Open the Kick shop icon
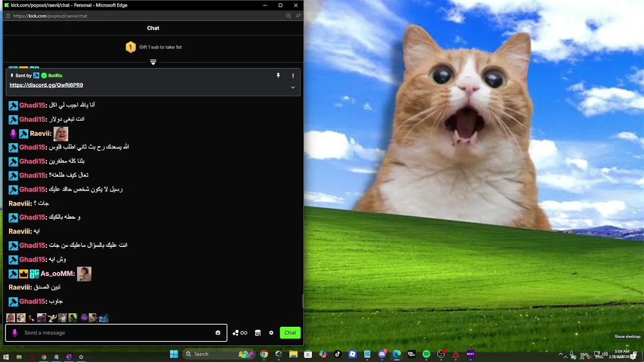Viewport: 644px width, 362px height. (x=258, y=333)
